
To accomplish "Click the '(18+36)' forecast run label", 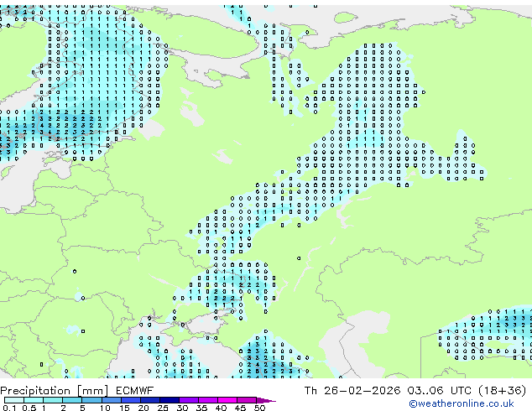I will [502, 391].
